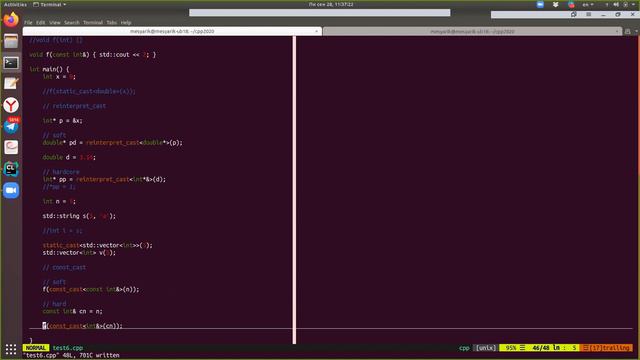Open the terminal hamburger menu
640x360 pixels.
tap(589, 14)
